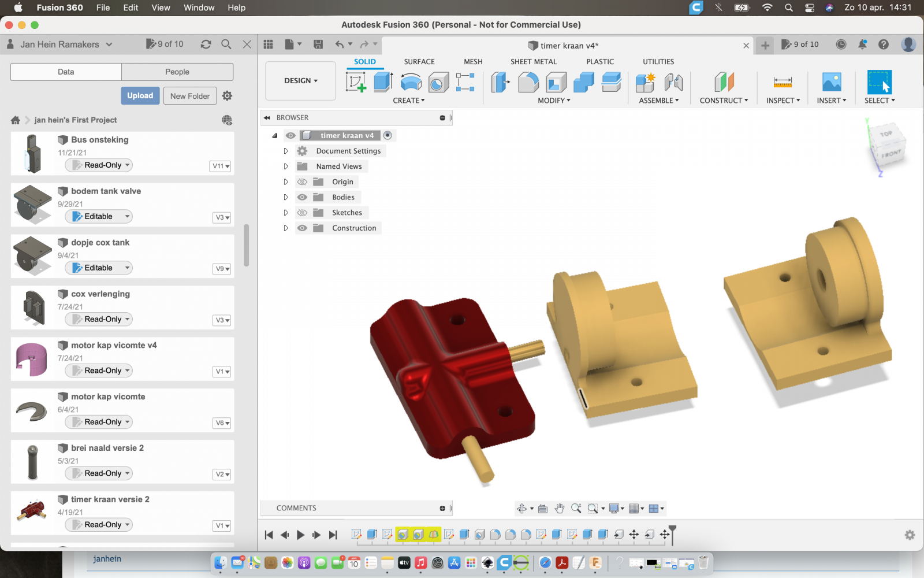Viewport: 924px width, 578px height.
Task: Open the MODIFY dropdown menu
Action: click(x=554, y=101)
